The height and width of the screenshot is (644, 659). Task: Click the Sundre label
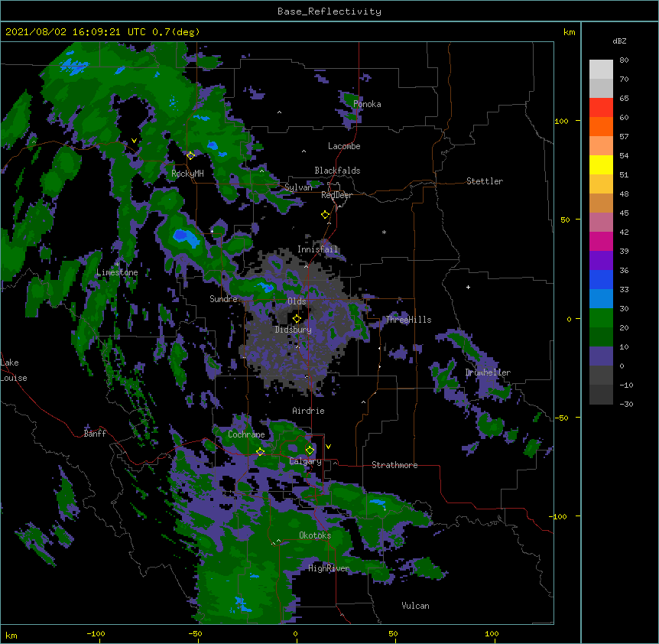click(223, 299)
